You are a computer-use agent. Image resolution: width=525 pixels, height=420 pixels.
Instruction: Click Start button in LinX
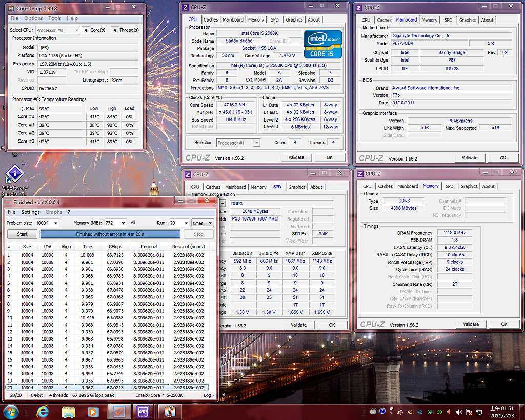[x=22, y=234]
